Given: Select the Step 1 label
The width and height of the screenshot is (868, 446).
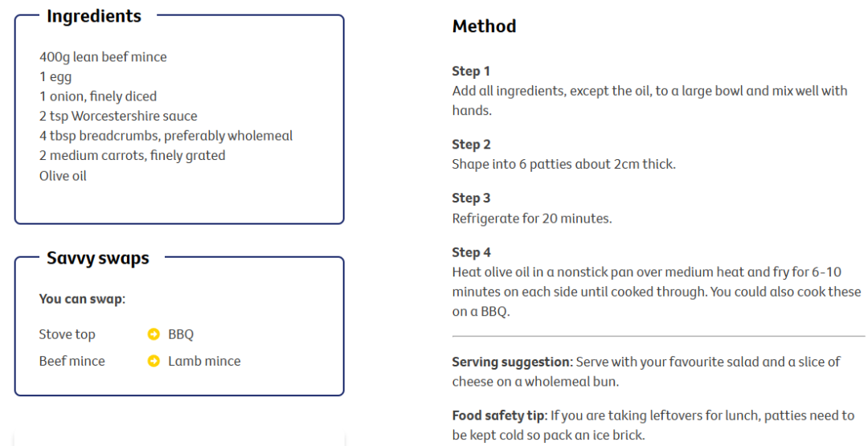Looking at the screenshot, I should [x=471, y=71].
